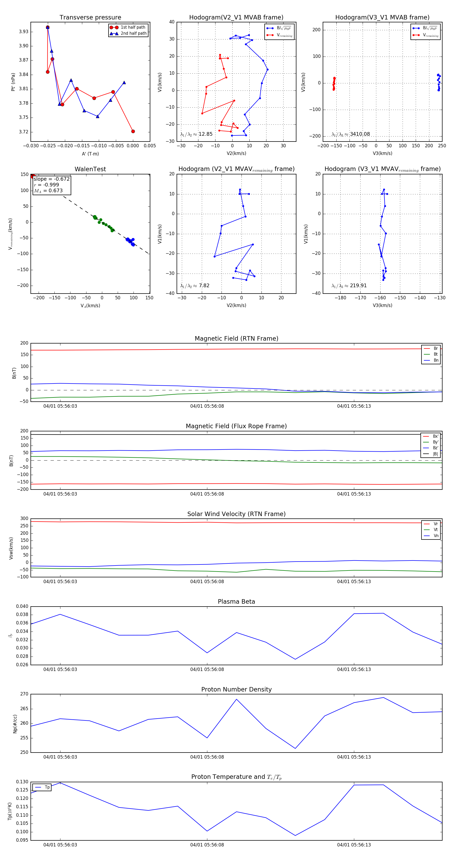Click the Bt legend entry in RTN plot
Viewport: 473px width, 868px height.
435,354
